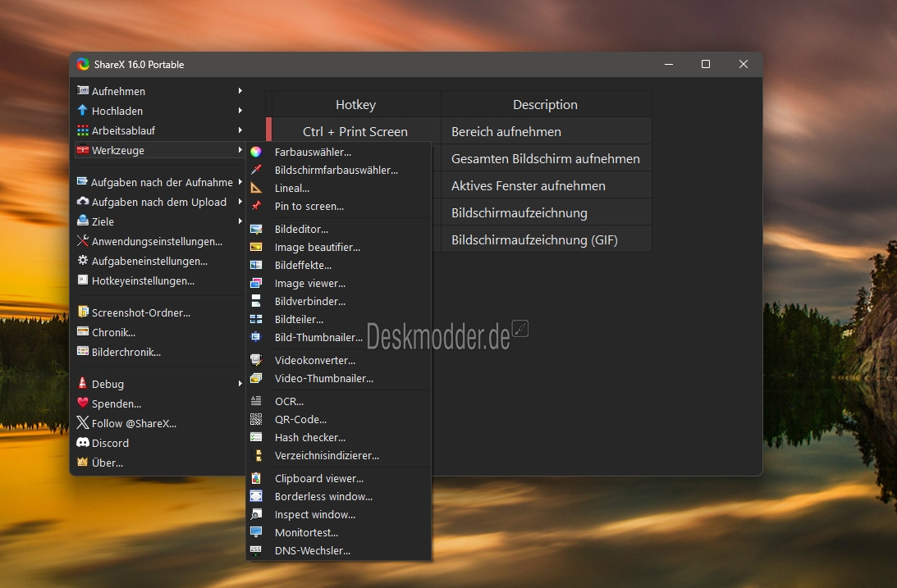The height and width of the screenshot is (588, 897).
Task: Click the Follow @ShareX... link
Action: (160, 423)
